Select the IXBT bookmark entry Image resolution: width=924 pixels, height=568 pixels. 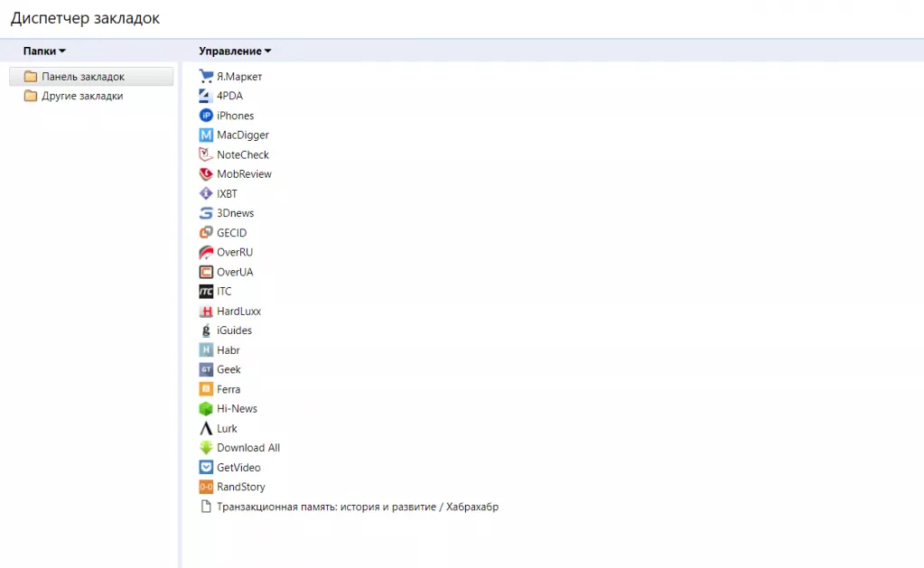tap(226, 193)
